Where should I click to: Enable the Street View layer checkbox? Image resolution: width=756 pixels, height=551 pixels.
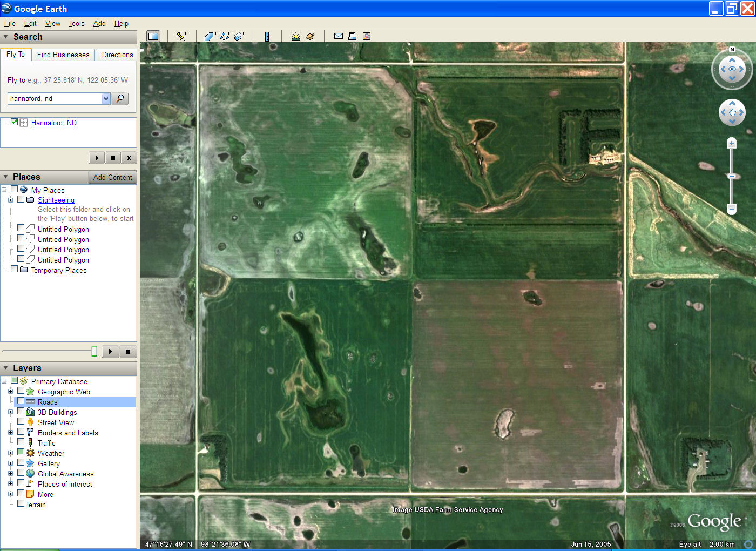pyautogui.click(x=21, y=421)
